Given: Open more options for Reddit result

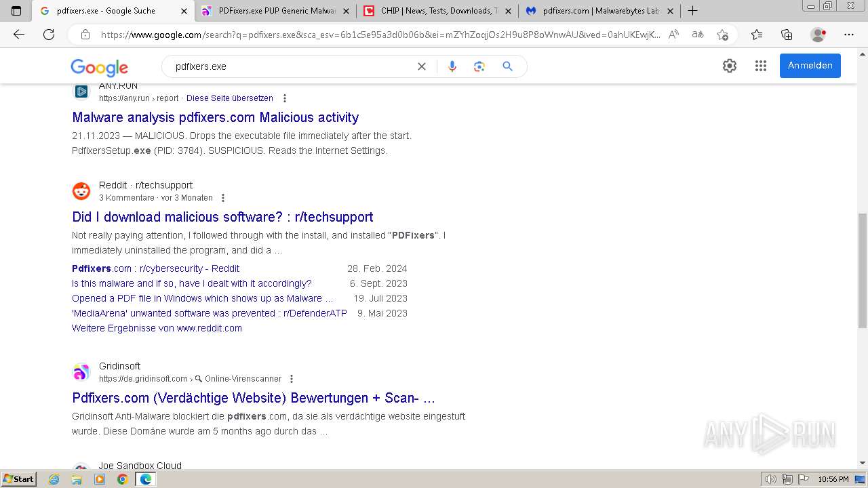Looking at the screenshot, I should [x=222, y=198].
